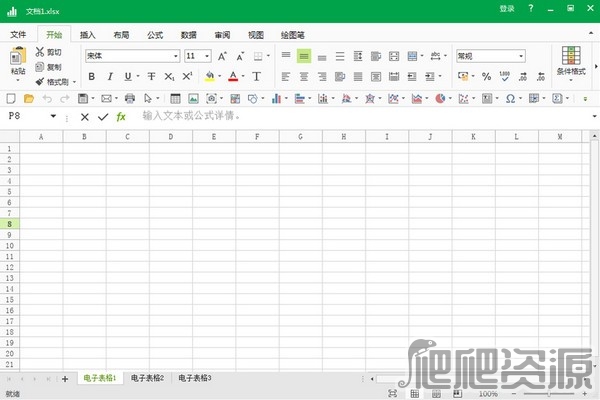Click the redo arrow
The width and height of the screenshot is (600, 400).
pyautogui.click(x=65, y=99)
